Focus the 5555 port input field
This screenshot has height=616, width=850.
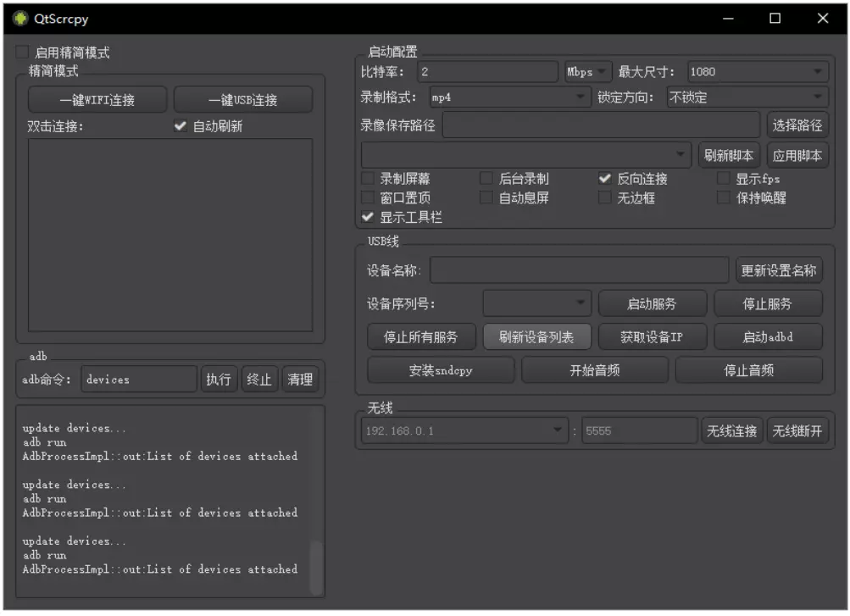(639, 430)
